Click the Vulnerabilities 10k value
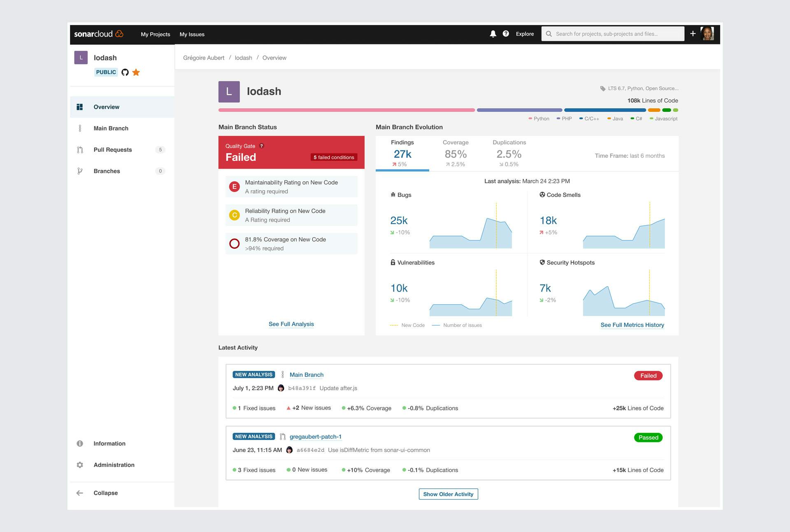The height and width of the screenshot is (532, 790). tap(399, 288)
